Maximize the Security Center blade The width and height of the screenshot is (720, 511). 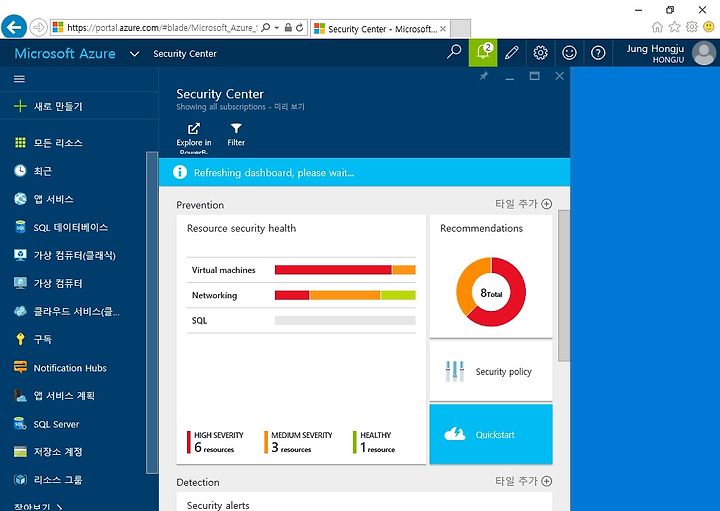coord(534,76)
